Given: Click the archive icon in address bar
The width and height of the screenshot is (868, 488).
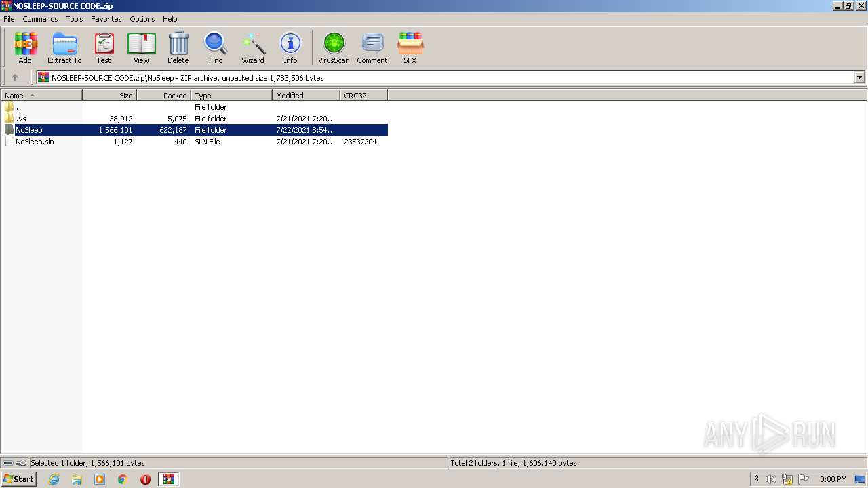Looking at the screenshot, I should [x=43, y=77].
